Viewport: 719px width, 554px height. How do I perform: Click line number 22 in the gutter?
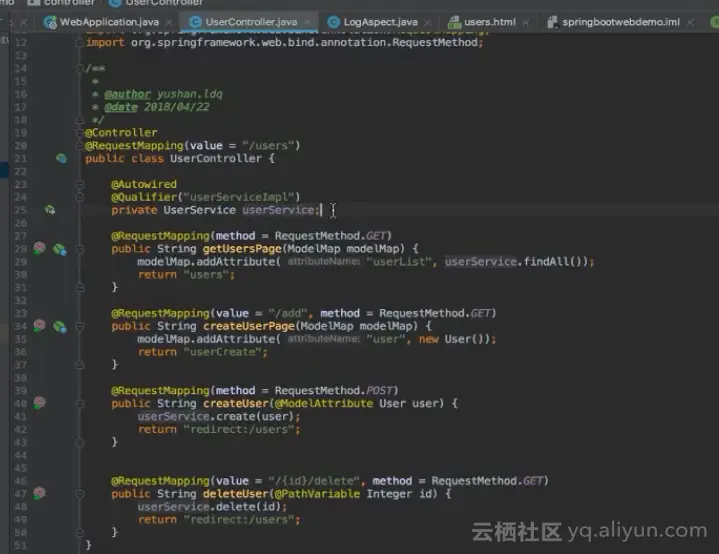(x=21, y=172)
